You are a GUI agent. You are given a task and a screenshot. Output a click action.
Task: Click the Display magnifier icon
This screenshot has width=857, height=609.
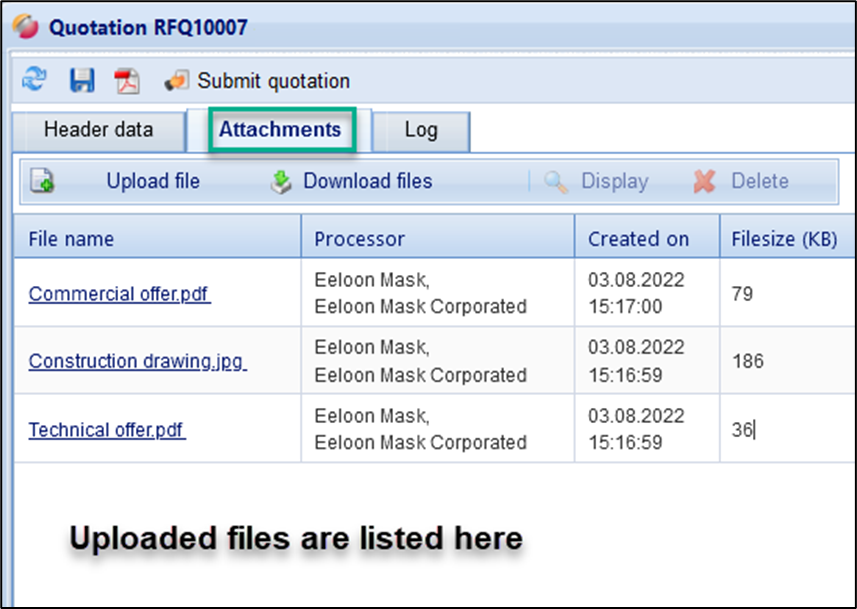[555, 182]
